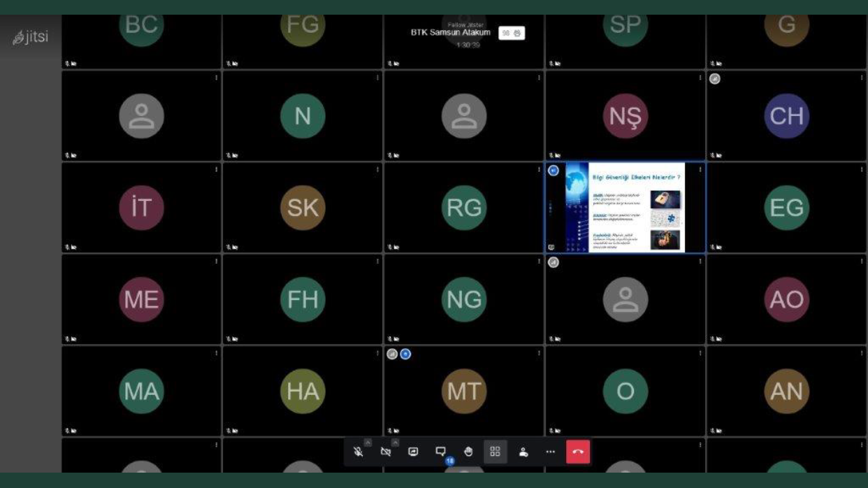Click muted mic icon on ME tile
This screenshot has width=868, height=488.
(67, 339)
